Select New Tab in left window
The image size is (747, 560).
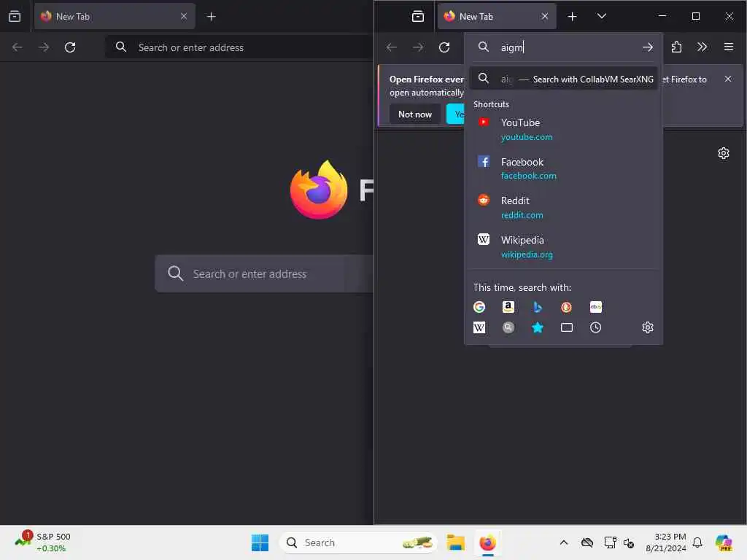tap(115, 17)
